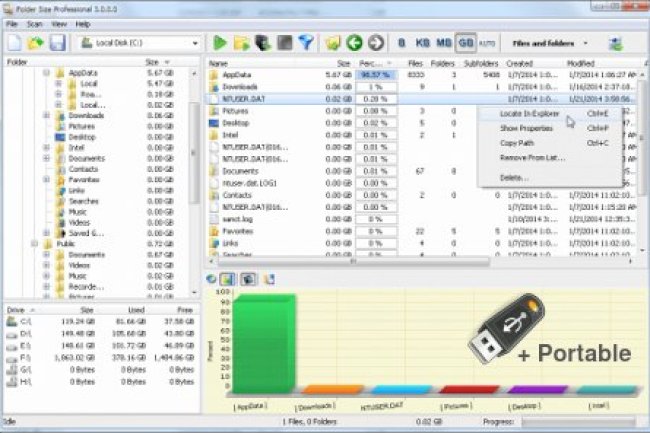
Task: Click the blue Save floppy disk icon
Action: 57,44
